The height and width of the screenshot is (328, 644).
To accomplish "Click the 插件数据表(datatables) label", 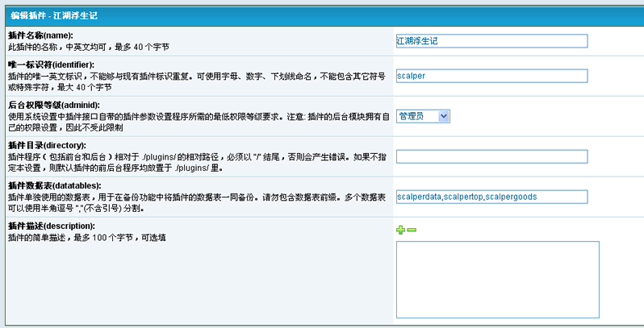I will 54,185.
